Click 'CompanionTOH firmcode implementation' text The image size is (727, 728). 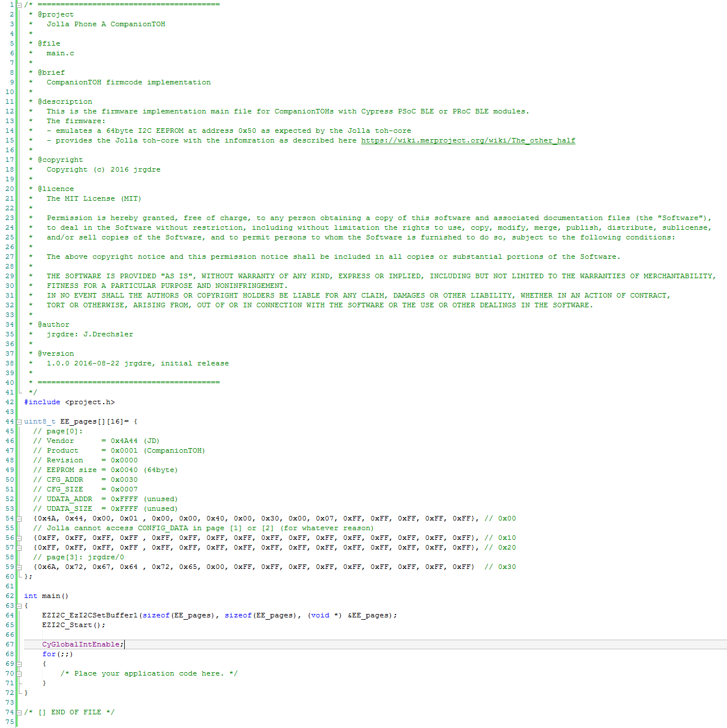[129, 82]
